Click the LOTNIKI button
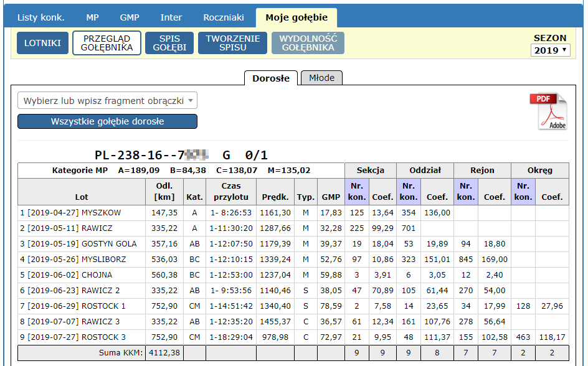Image resolution: width=588 pixels, height=366 pixels. click(42, 43)
